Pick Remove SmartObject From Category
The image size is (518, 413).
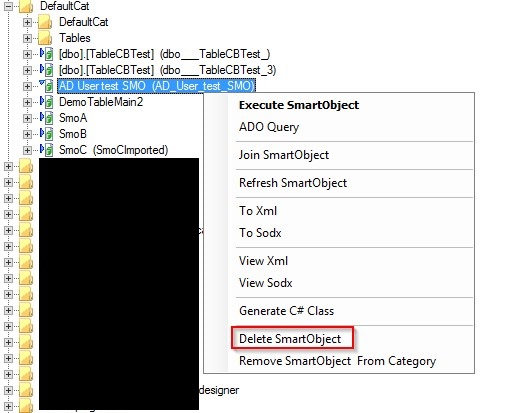point(337,361)
